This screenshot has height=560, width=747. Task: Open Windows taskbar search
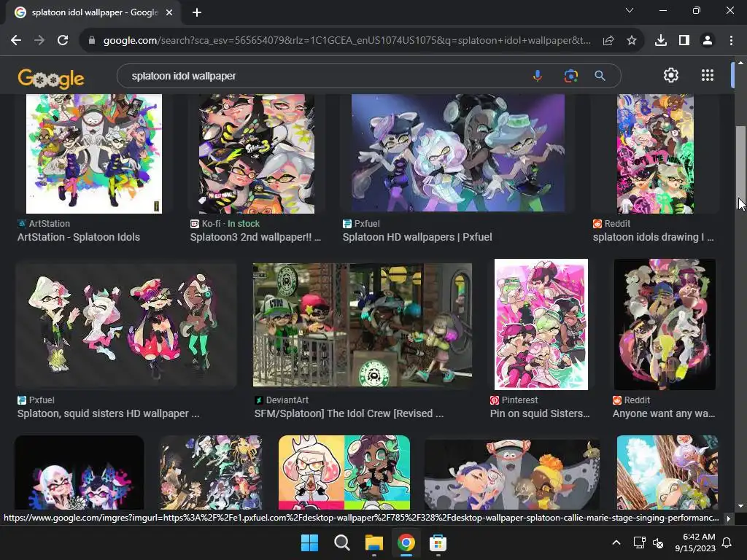341,542
